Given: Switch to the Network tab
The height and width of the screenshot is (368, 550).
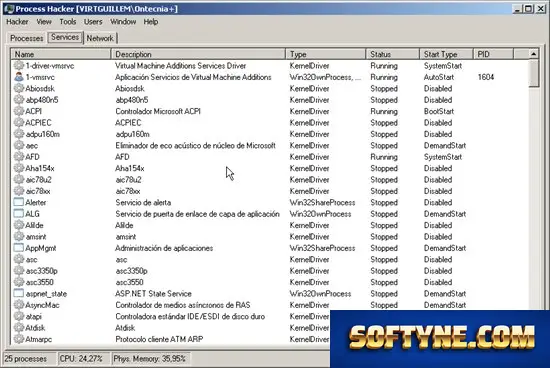Looking at the screenshot, I should 100,38.
